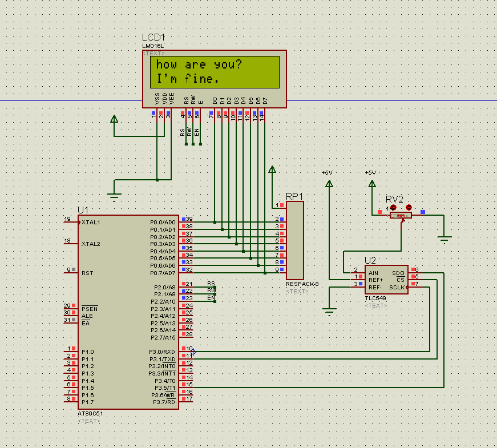Click U1 pin label XTAL1
The image size is (497, 448).
[91, 222]
